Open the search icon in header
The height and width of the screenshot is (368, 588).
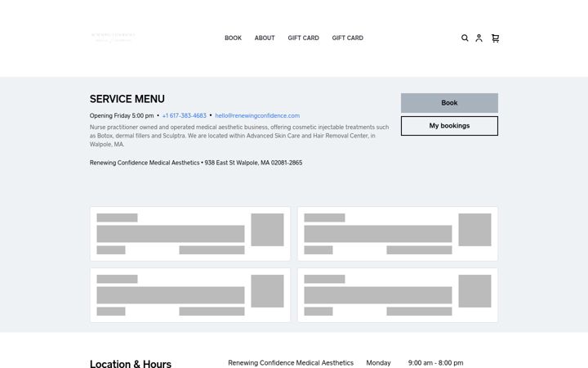coord(465,38)
